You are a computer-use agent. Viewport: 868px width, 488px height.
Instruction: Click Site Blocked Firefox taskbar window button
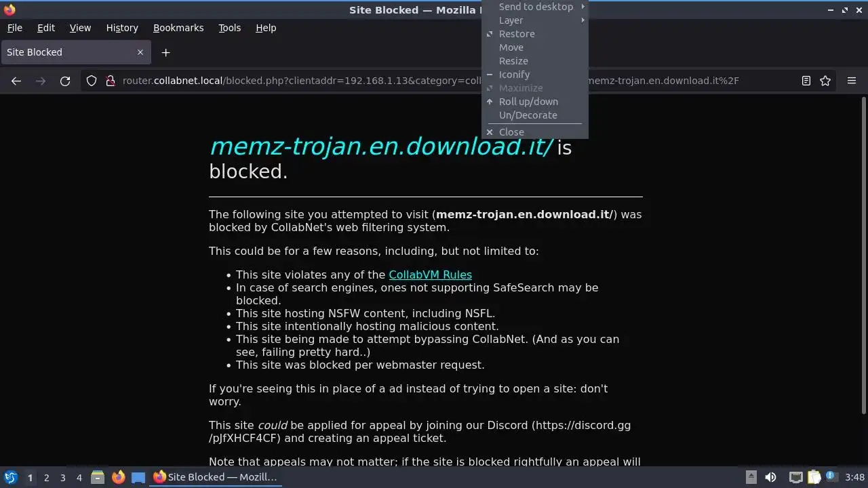click(215, 477)
